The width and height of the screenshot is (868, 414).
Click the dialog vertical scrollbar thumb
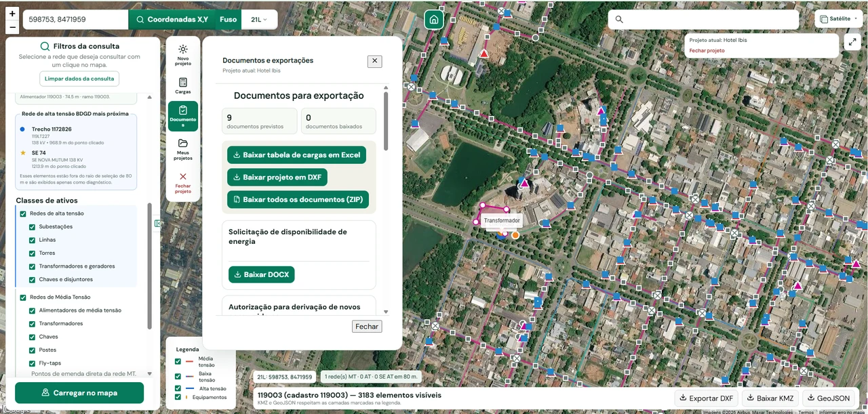tap(386, 121)
